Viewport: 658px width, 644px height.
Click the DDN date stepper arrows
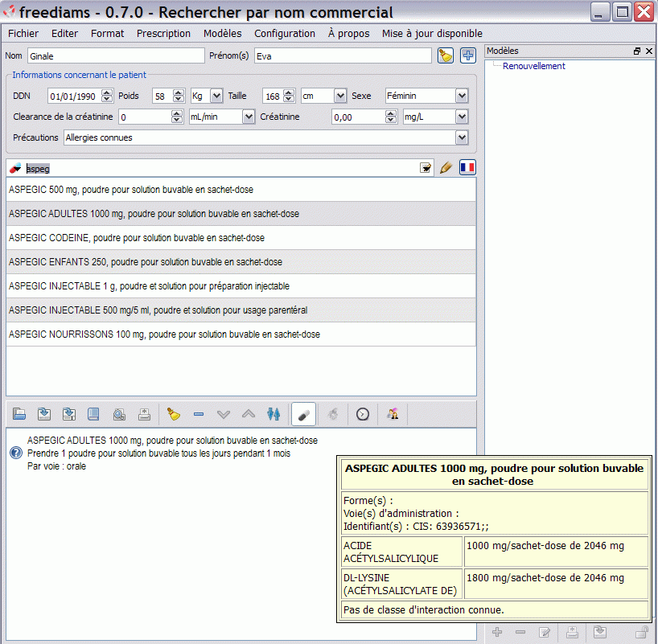[108, 96]
